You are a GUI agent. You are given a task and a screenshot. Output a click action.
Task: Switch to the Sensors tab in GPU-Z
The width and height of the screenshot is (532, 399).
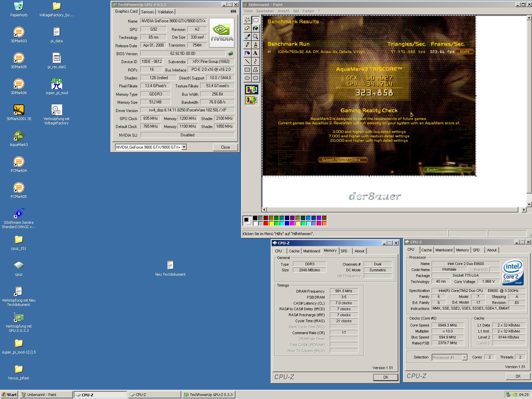coord(148,12)
